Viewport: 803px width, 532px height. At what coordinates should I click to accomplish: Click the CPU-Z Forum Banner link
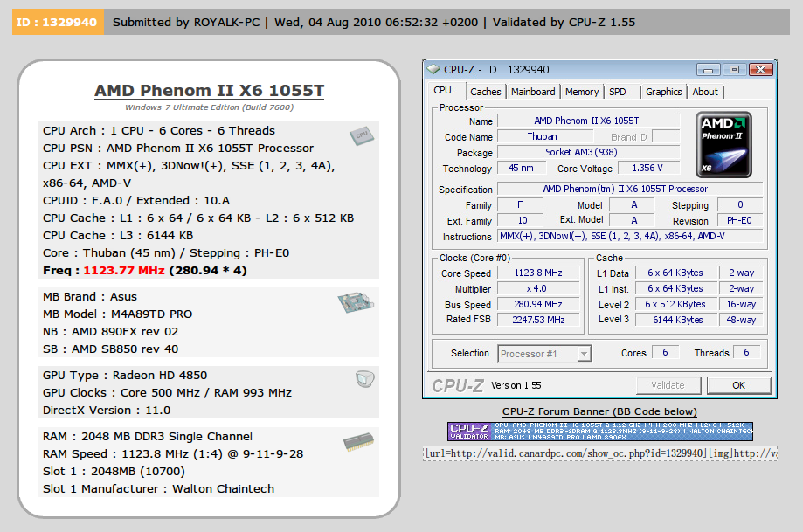tap(599, 411)
